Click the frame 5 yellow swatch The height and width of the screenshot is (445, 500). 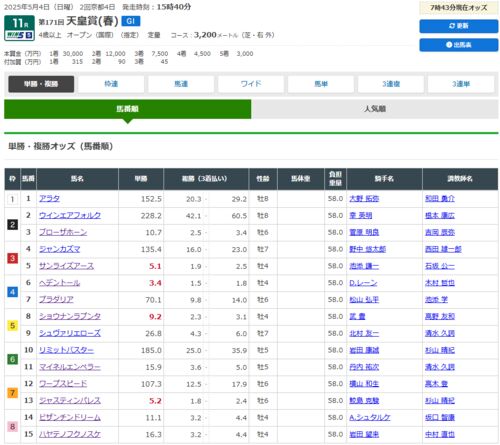(x=12, y=325)
